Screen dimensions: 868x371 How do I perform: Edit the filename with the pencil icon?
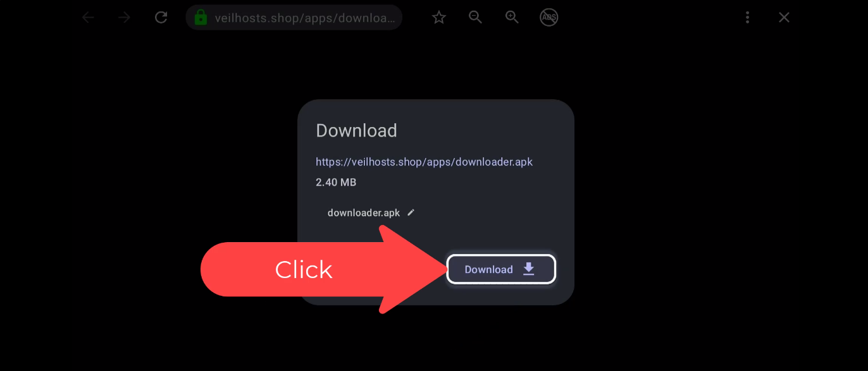coord(411,213)
